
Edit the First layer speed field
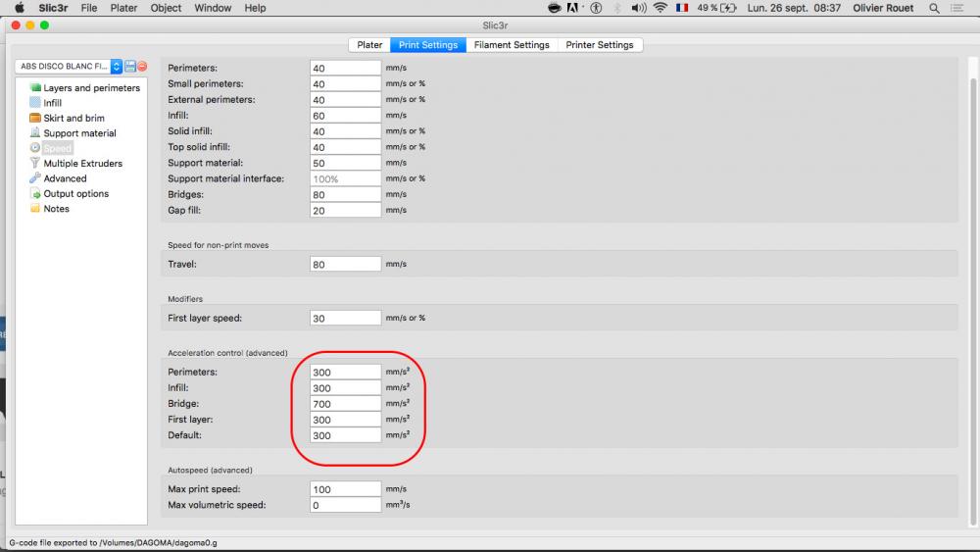(x=345, y=318)
